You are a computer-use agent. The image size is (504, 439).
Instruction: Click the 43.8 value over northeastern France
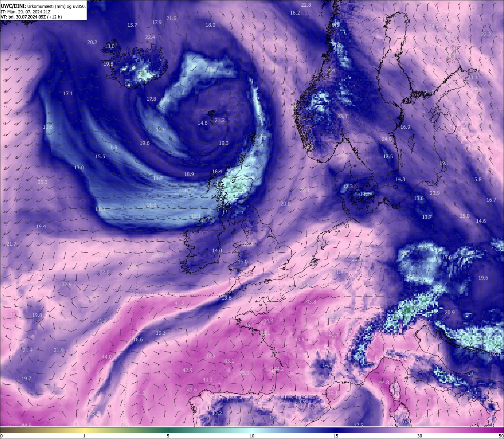311,302
